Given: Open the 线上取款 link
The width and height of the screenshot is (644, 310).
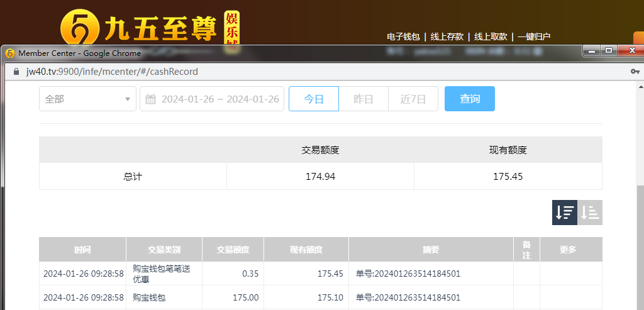Looking at the screenshot, I should pos(491,36).
